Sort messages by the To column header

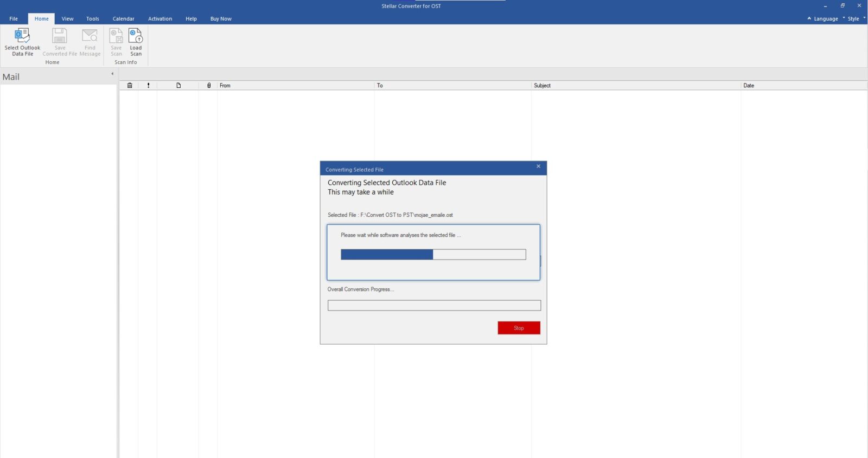point(453,86)
